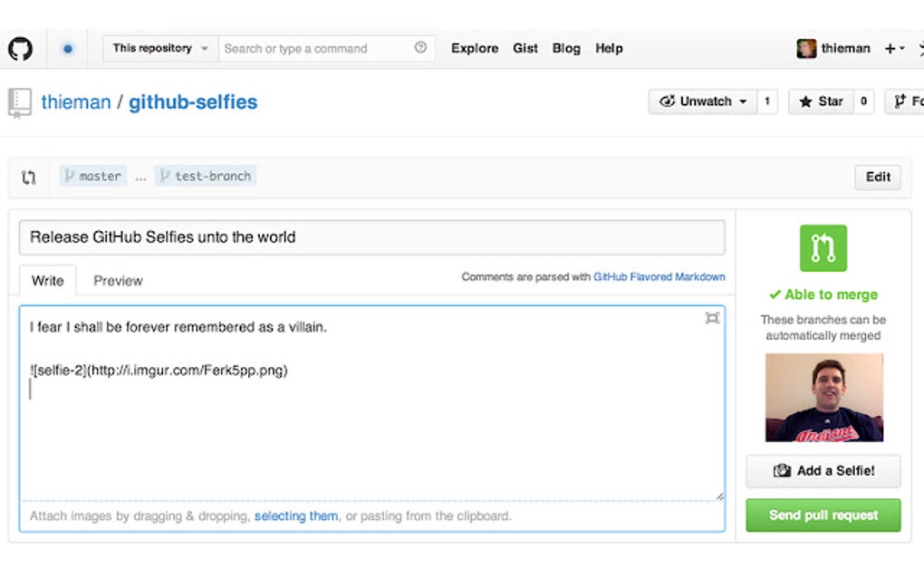Click the blue notifications indicator dot
The height and width of the screenshot is (578, 924).
(68, 48)
